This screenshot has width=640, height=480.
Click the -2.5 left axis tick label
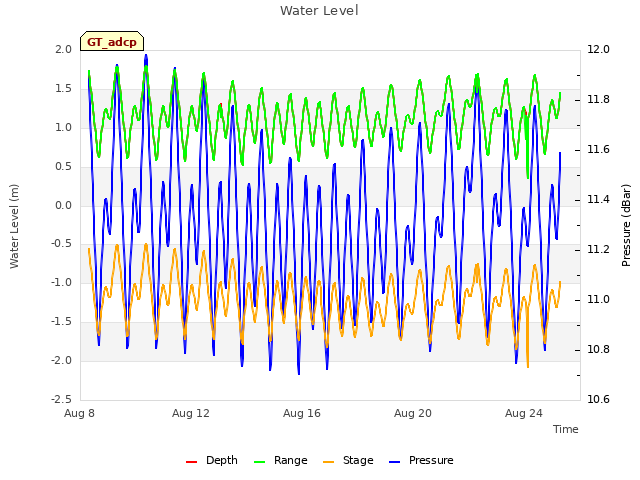pos(61,399)
